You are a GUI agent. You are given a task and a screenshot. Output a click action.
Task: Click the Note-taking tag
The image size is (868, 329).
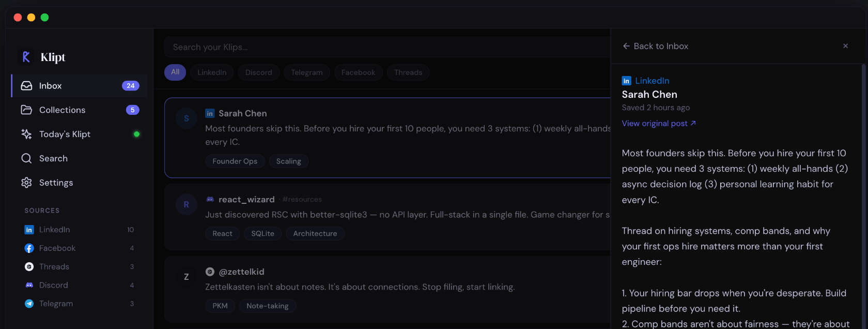(x=268, y=306)
